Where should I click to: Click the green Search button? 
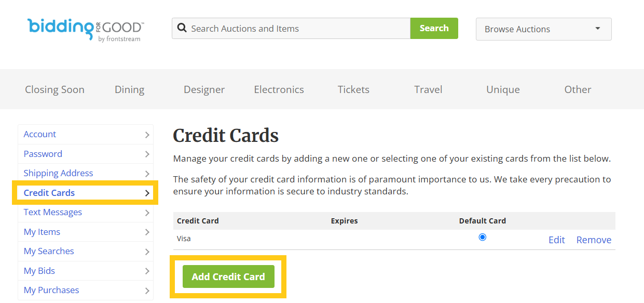[434, 28]
